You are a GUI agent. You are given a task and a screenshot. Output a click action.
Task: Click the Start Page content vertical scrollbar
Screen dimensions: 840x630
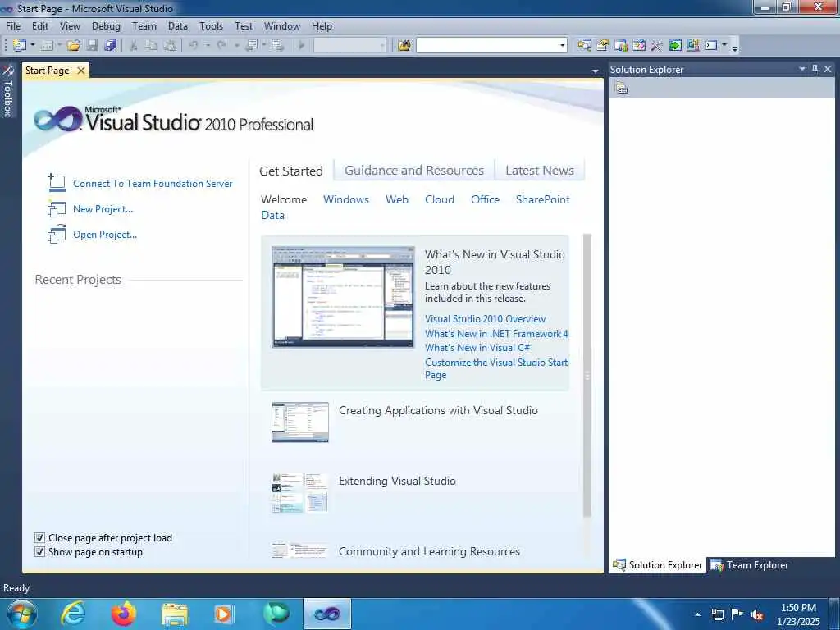coord(587,375)
